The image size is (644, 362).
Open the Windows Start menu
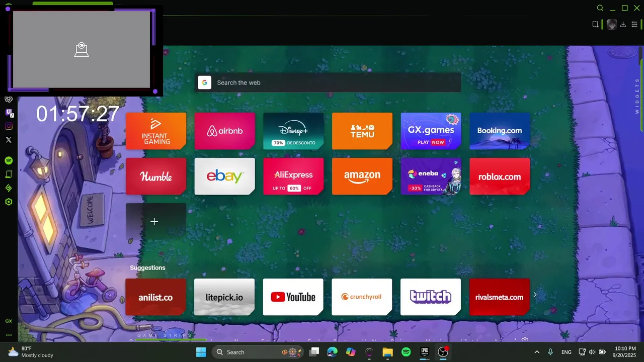(x=201, y=352)
